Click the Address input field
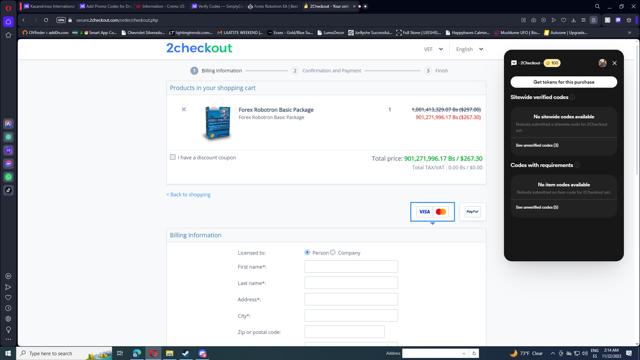Viewport: 640px width, 360px height. [351, 299]
